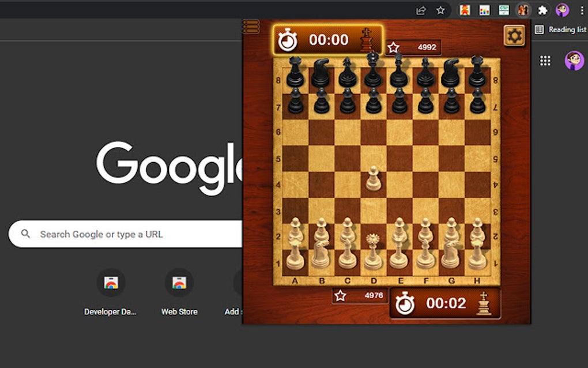Open the chess game settings gear
The height and width of the screenshot is (368, 588).
point(513,35)
